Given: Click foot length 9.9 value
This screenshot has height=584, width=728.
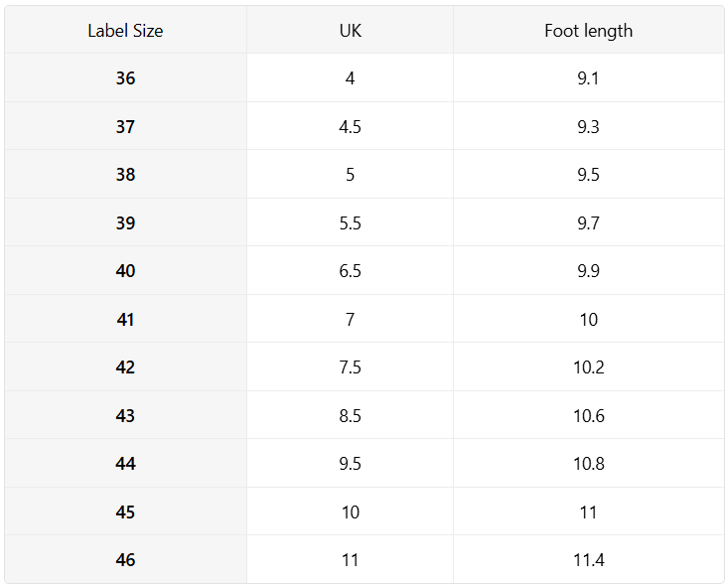Looking at the screenshot, I should (588, 270).
